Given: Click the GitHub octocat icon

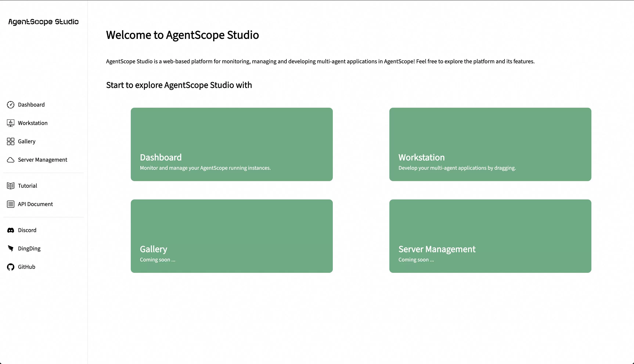Looking at the screenshot, I should tap(10, 267).
